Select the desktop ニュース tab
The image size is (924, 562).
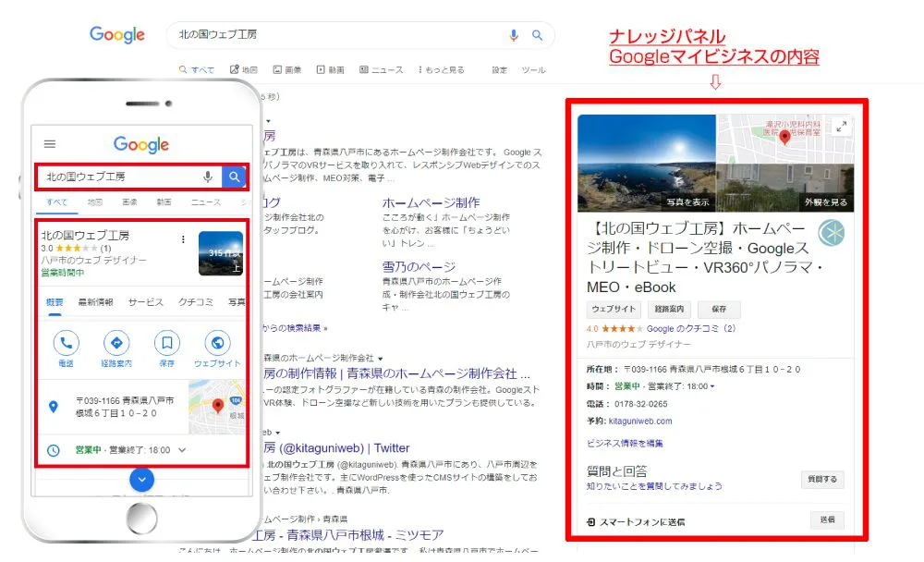coord(382,69)
